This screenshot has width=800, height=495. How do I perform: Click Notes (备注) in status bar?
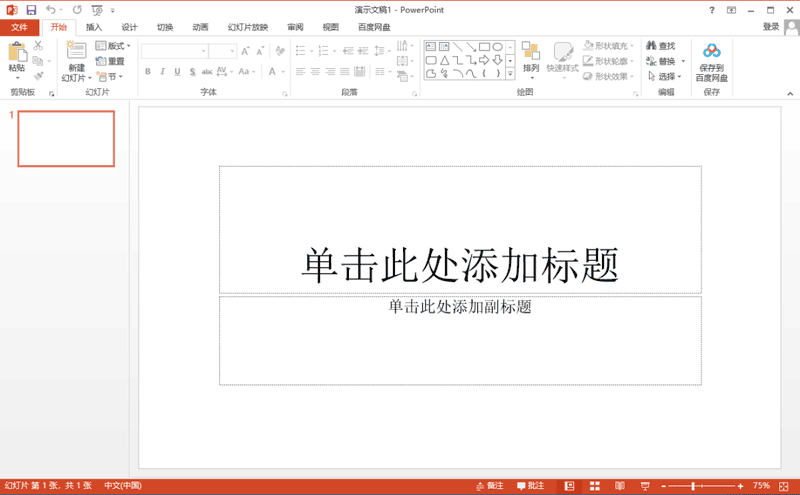490,486
